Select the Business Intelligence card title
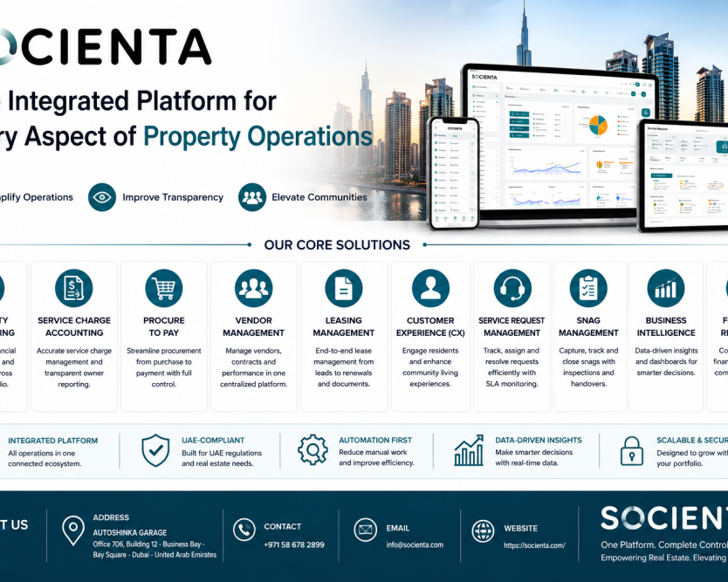Image resolution: width=728 pixels, height=582 pixels. pyautogui.click(x=666, y=326)
